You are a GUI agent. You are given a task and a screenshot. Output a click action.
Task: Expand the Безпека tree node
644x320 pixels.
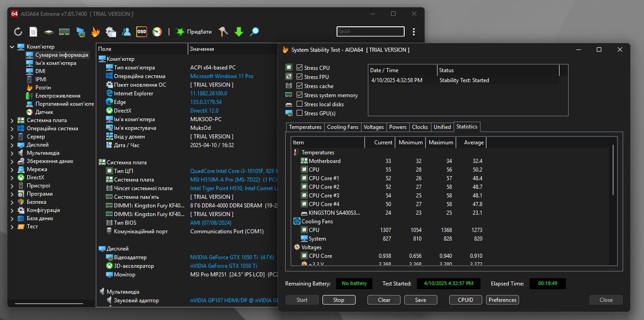pyautogui.click(x=12, y=202)
